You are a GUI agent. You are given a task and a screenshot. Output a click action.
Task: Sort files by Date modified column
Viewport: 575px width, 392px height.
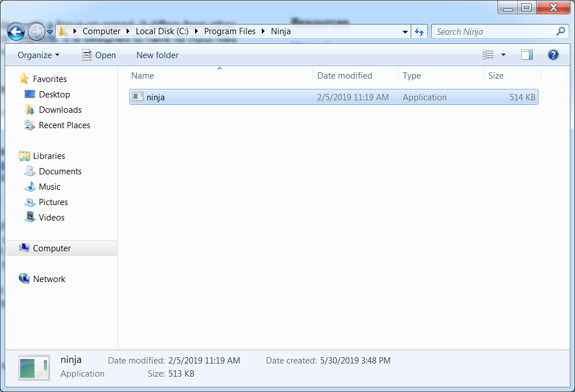(x=345, y=76)
